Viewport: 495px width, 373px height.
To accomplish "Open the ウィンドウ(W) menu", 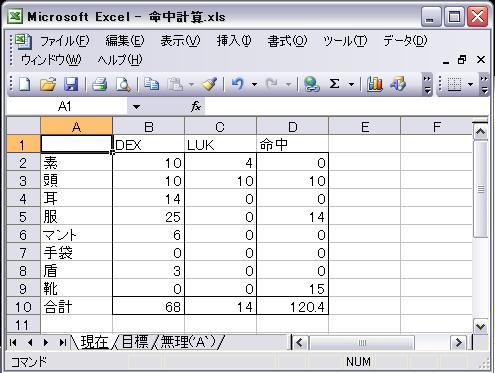I will tap(51, 60).
